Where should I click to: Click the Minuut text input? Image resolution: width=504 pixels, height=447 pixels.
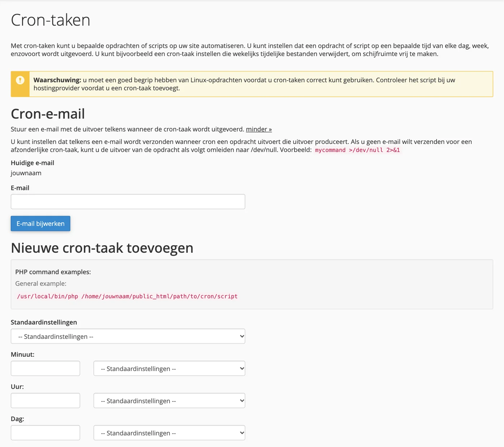point(45,368)
